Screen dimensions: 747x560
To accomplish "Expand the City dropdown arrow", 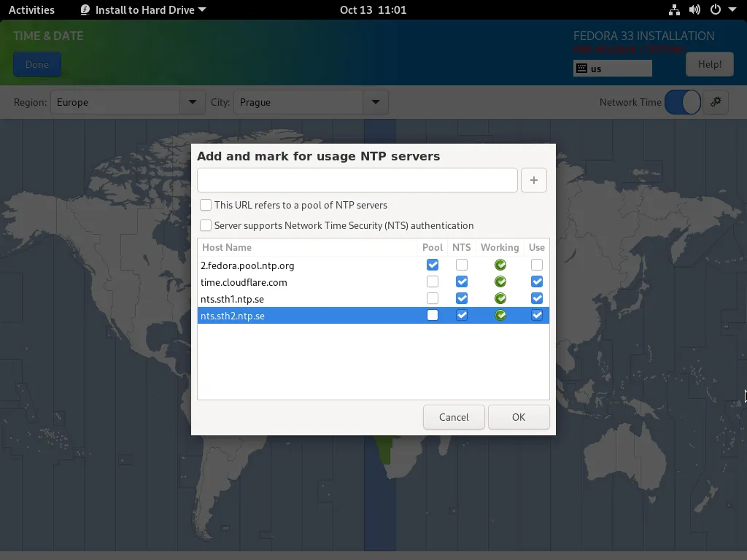I will (x=375, y=102).
